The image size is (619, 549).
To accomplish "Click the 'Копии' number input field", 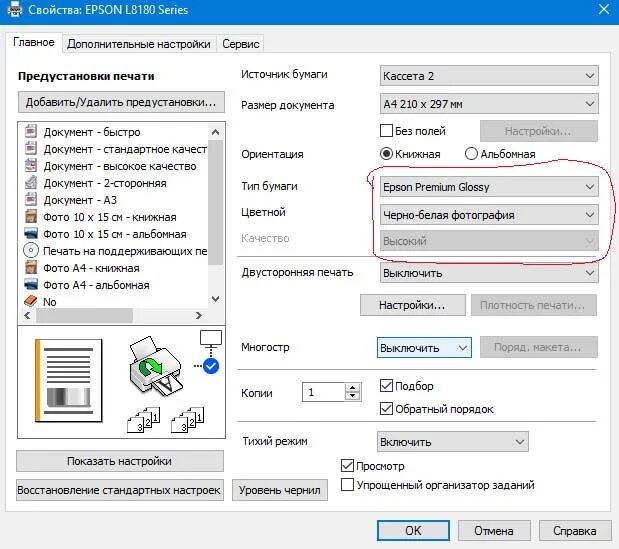I will click(x=324, y=392).
